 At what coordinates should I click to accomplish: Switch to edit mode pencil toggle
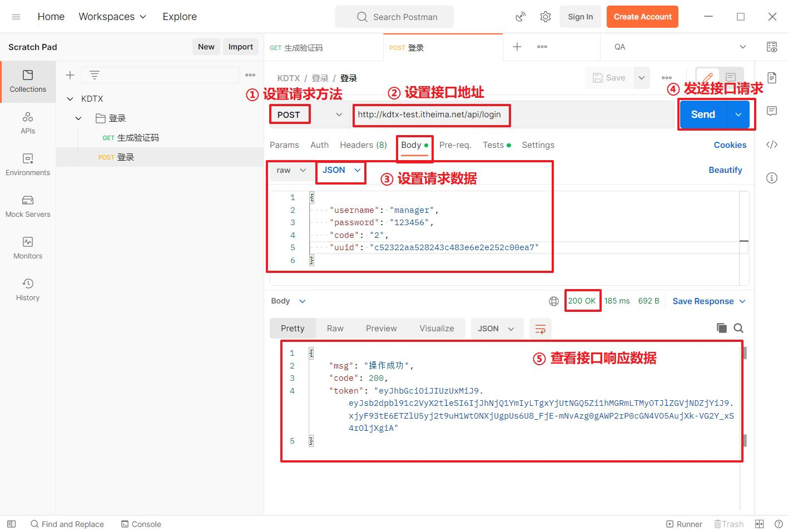(707, 78)
